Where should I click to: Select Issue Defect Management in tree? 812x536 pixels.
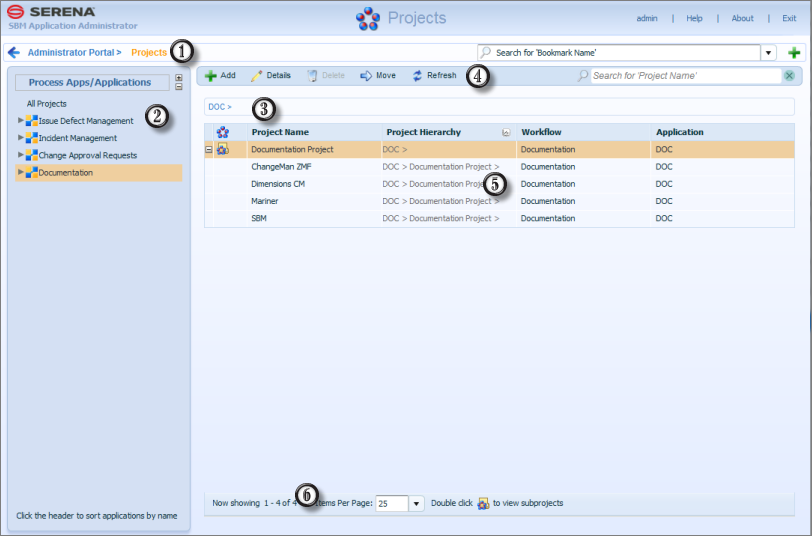(86, 121)
